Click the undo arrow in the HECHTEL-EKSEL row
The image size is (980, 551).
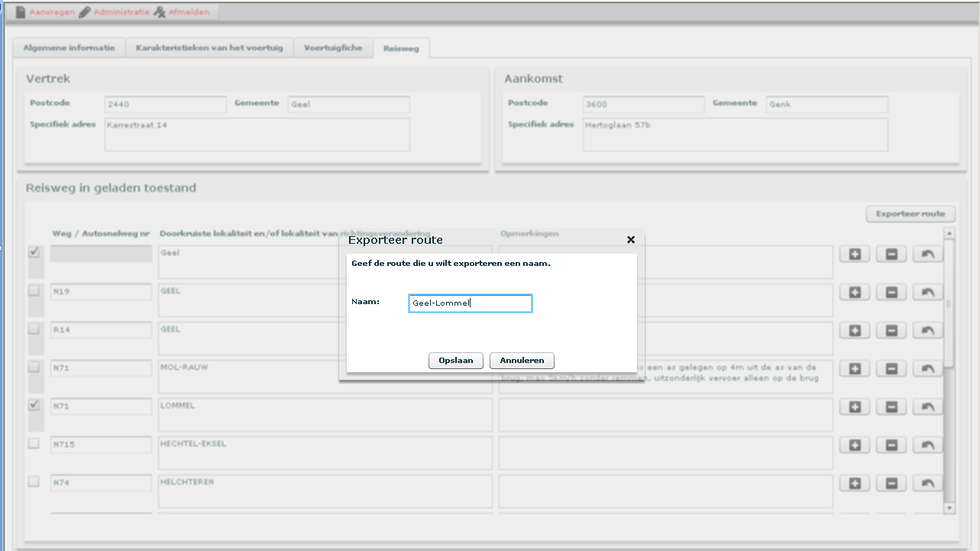coord(928,445)
